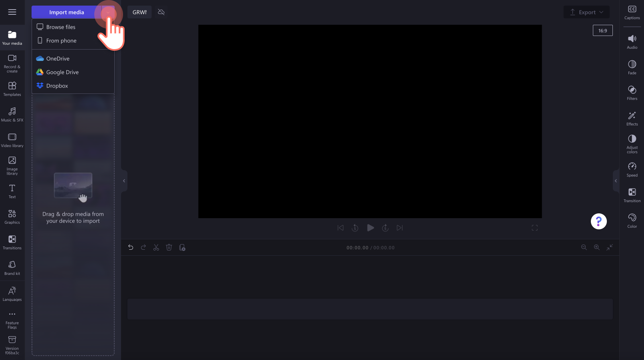Click the split scissors tool
The width and height of the screenshot is (644, 360).
pos(156,247)
